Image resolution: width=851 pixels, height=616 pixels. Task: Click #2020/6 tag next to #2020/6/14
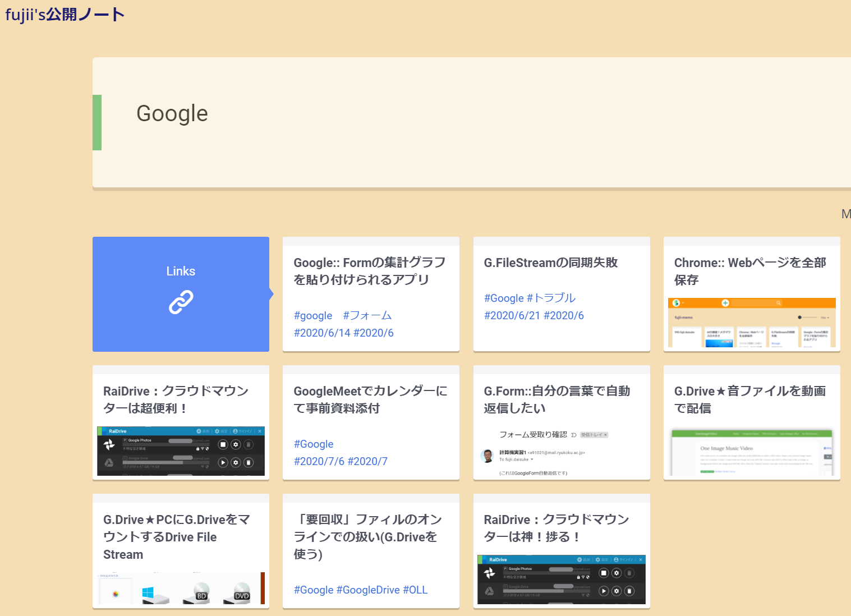pos(374,333)
